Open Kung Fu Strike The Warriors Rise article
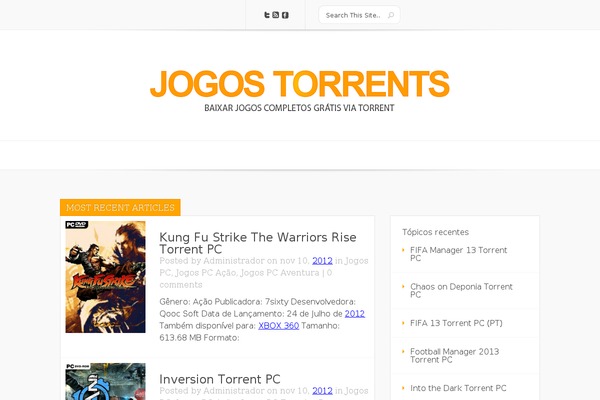Screen dimensions: 600x400 [x=258, y=243]
